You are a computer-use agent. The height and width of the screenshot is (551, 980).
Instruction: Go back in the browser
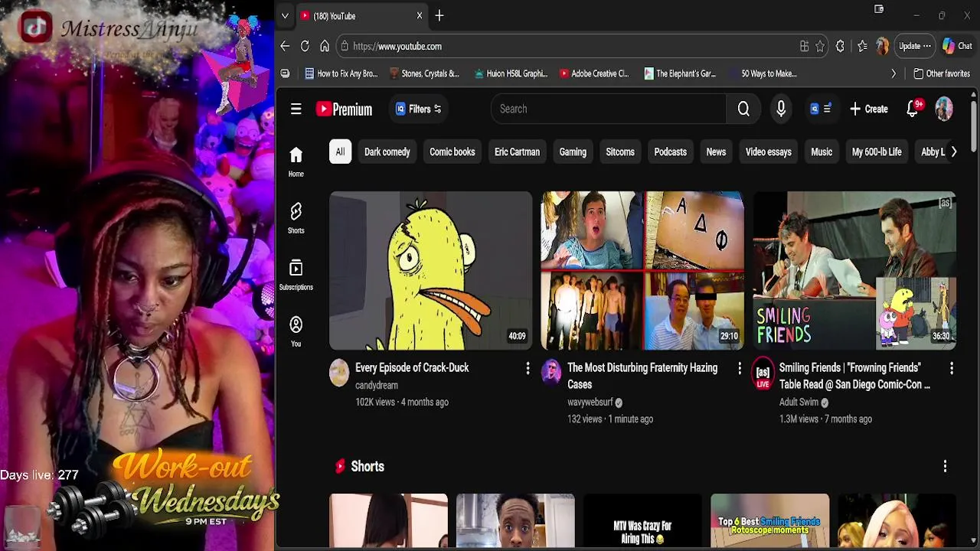point(285,46)
